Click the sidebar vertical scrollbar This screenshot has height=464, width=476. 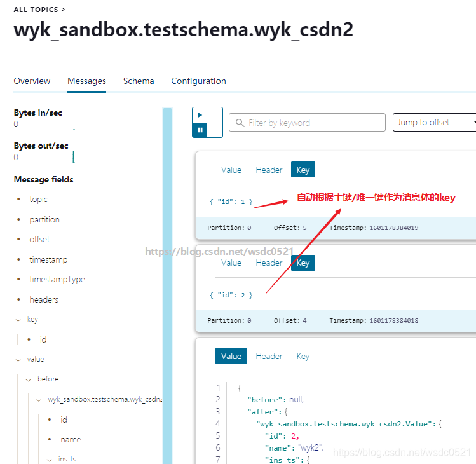point(167,285)
